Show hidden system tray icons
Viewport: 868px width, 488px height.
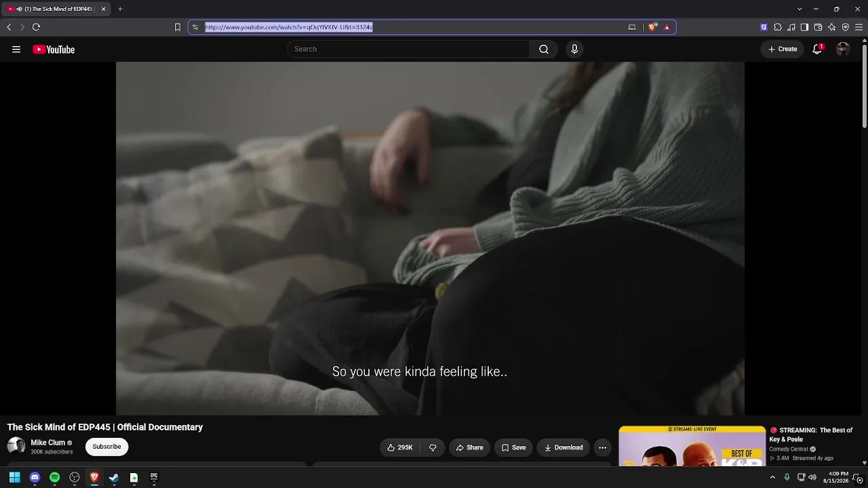(772, 477)
